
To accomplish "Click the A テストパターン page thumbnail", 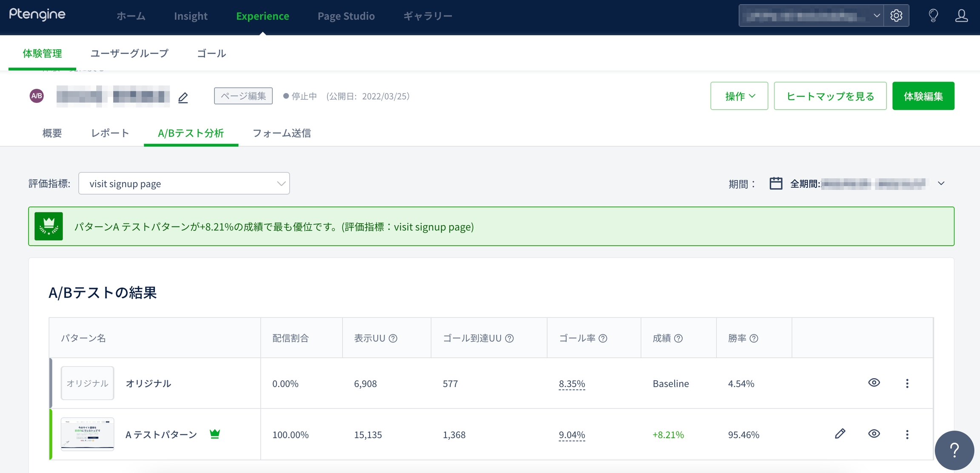I will point(88,434).
